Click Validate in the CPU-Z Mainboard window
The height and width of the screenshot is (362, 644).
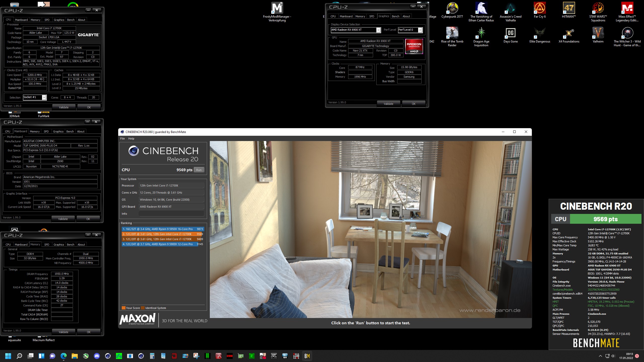pyautogui.click(x=63, y=219)
